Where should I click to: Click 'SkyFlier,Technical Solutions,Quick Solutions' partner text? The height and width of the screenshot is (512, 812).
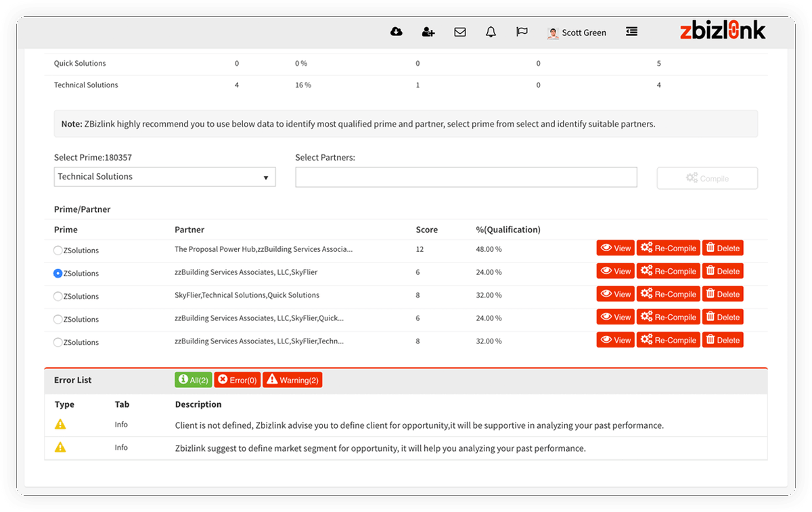247,295
